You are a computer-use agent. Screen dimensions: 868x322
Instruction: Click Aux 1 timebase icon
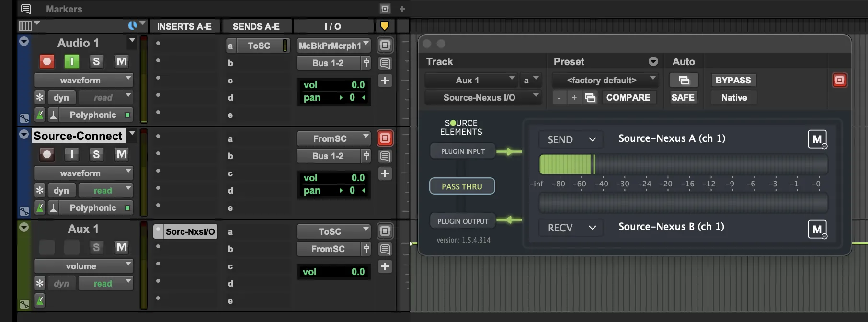40,301
